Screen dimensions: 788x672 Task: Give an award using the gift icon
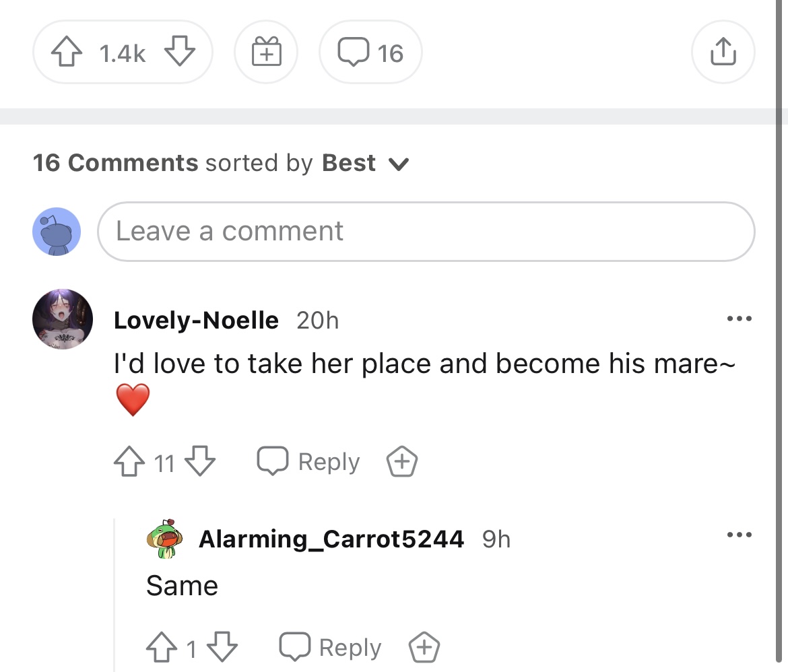point(266,52)
